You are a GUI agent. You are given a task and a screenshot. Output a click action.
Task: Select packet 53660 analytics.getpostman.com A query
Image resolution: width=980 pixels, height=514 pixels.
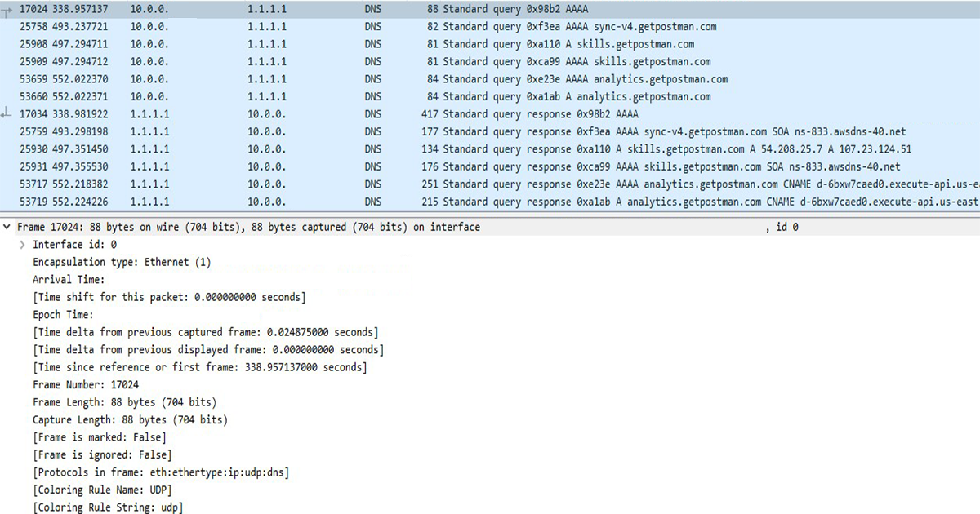(490, 97)
